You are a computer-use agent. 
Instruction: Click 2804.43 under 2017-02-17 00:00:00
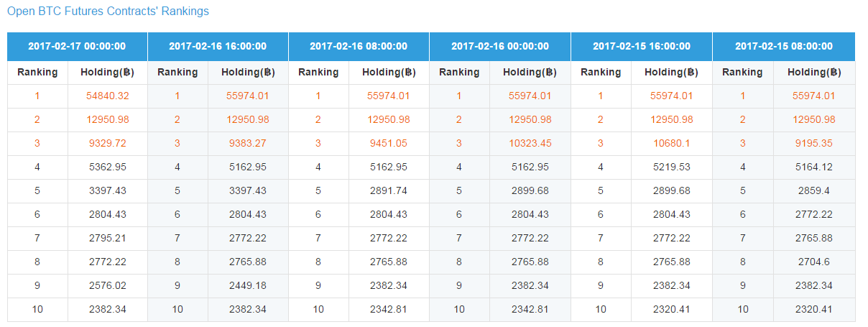coord(108,215)
